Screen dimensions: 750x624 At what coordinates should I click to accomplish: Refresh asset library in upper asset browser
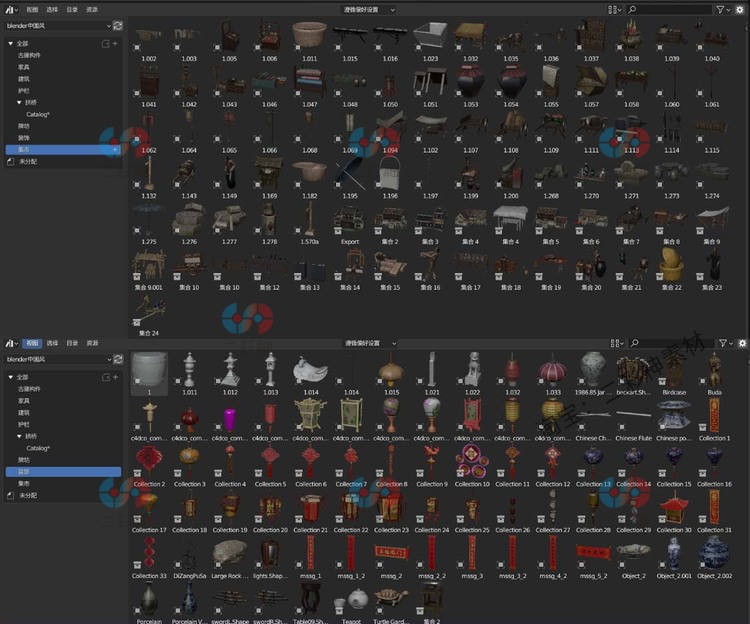pos(118,26)
